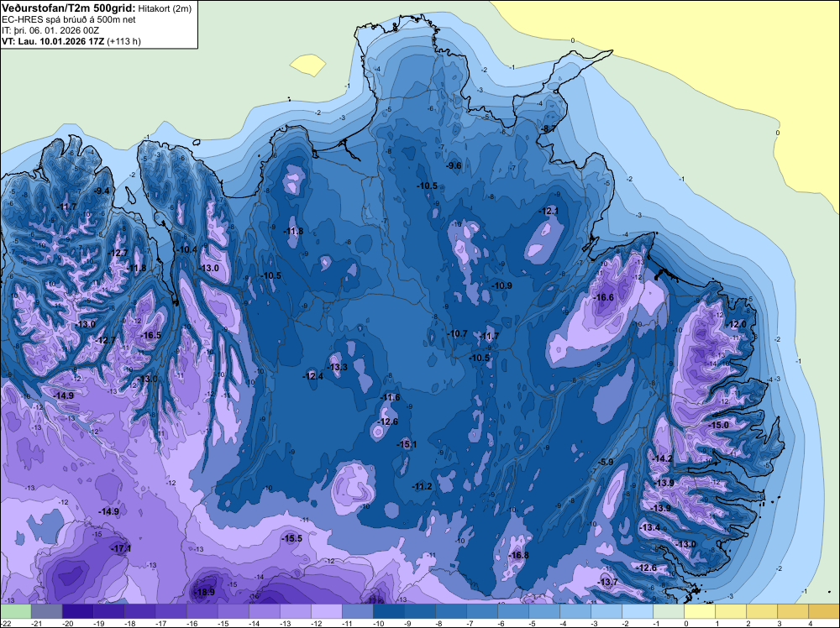Click orange legend swatch right of label 4
The image size is (840, 628).
(823, 611)
